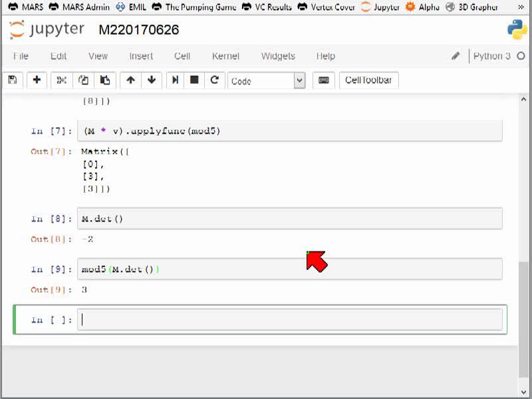This screenshot has height=399, width=532.
Task: Select the cell with applyfunc(mod5)
Action: [x=290, y=131]
